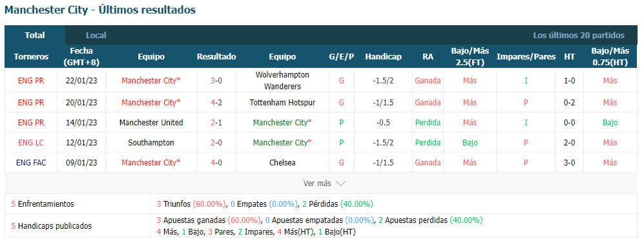Click the Ver más text
This screenshot has height=243, width=644.
(317, 184)
